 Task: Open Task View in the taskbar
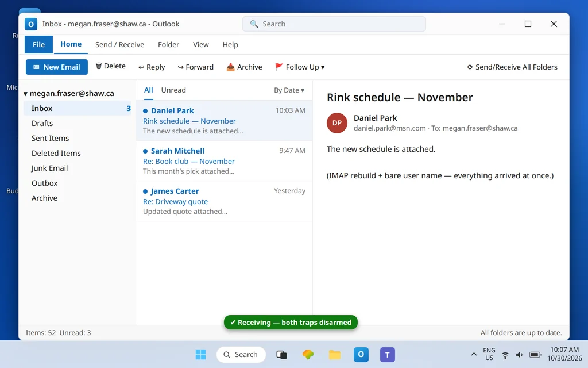pyautogui.click(x=281, y=354)
